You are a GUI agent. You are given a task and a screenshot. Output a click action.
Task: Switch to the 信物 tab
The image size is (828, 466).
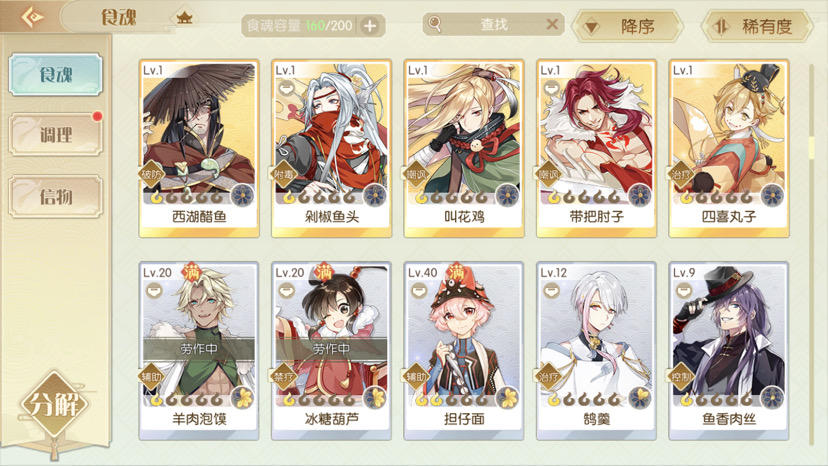[x=55, y=197]
